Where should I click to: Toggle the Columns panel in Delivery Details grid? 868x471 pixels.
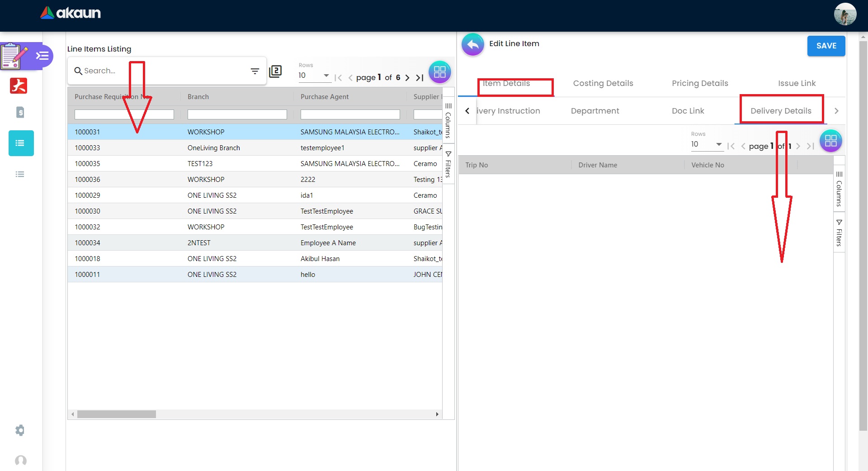[839, 189]
